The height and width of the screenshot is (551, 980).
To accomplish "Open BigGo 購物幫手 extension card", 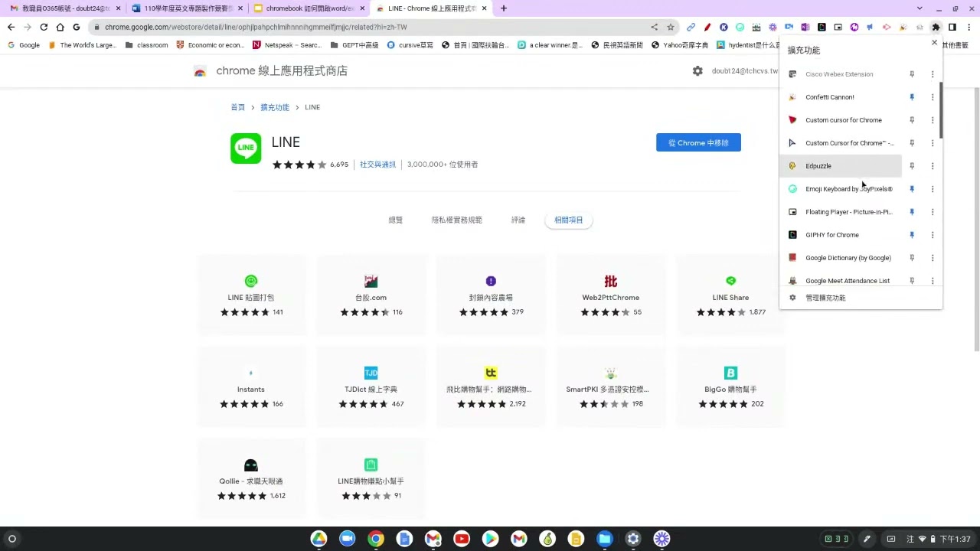I will coord(730,388).
